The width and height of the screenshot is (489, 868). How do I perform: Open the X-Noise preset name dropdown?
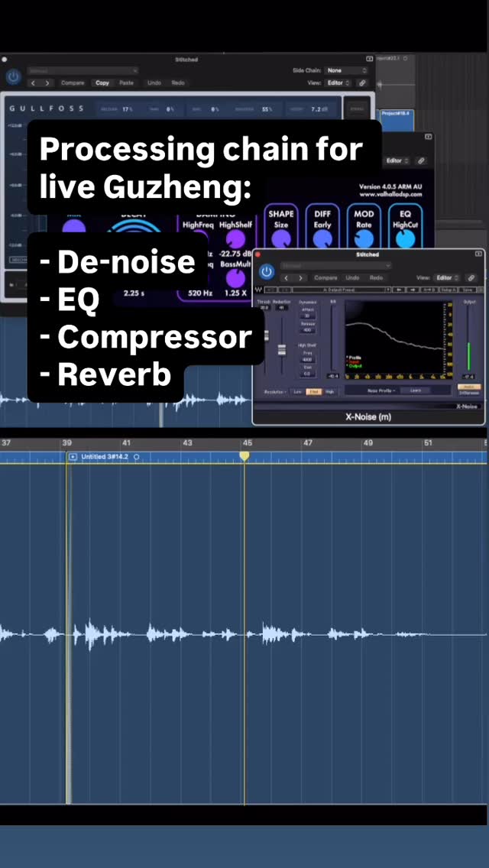click(x=336, y=266)
